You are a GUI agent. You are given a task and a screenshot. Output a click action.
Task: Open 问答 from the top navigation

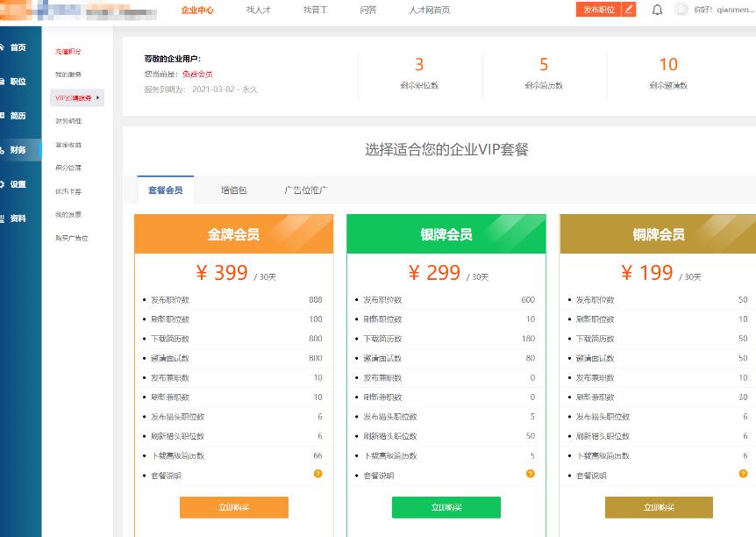[x=368, y=11]
